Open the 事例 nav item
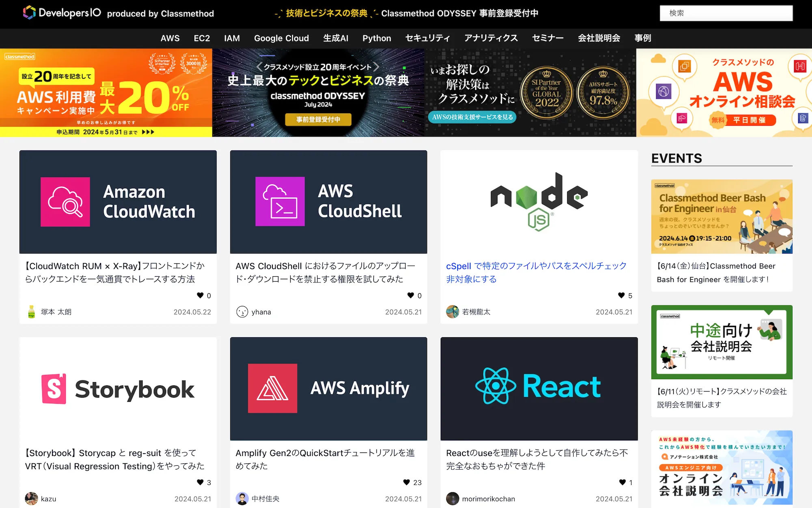This screenshot has width=812, height=508. [x=643, y=38]
